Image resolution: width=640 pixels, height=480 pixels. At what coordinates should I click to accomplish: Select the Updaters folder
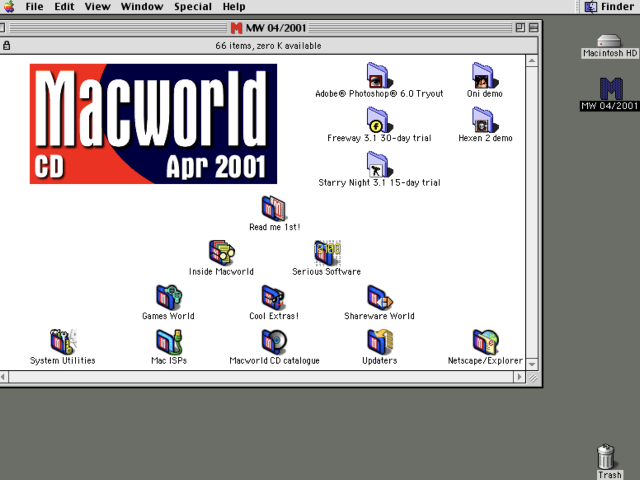tap(380, 342)
